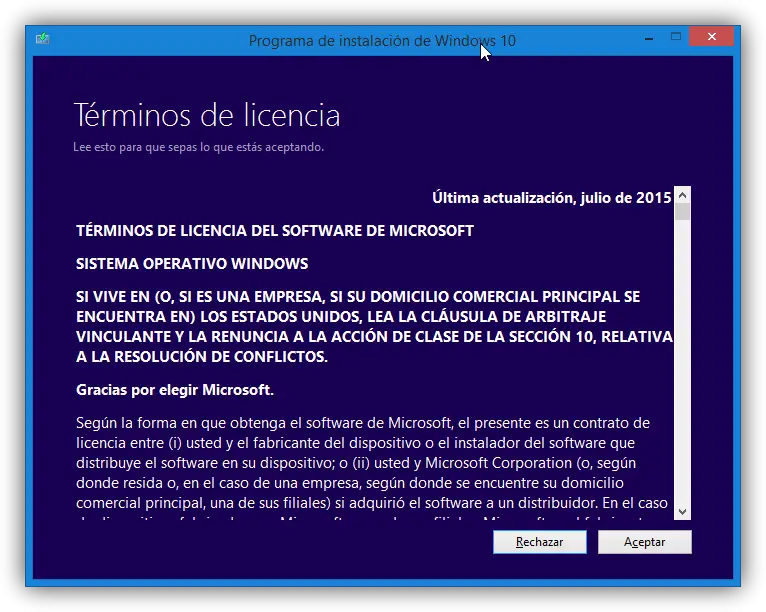The height and width of the screenshot is (612, 766).
Task: Click the setup program icon in title bar
Action: click(x=43, y=38)
